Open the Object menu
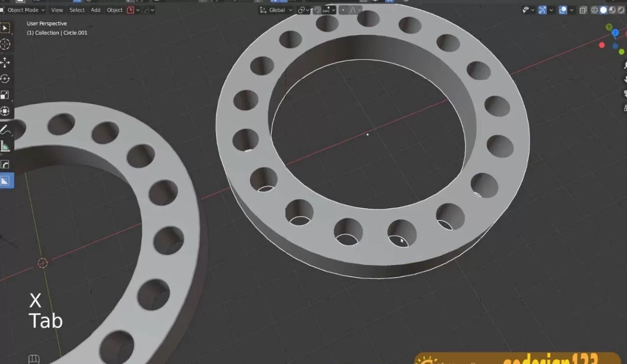The width and height of the screenshot is (627, 364). (115, 10)
